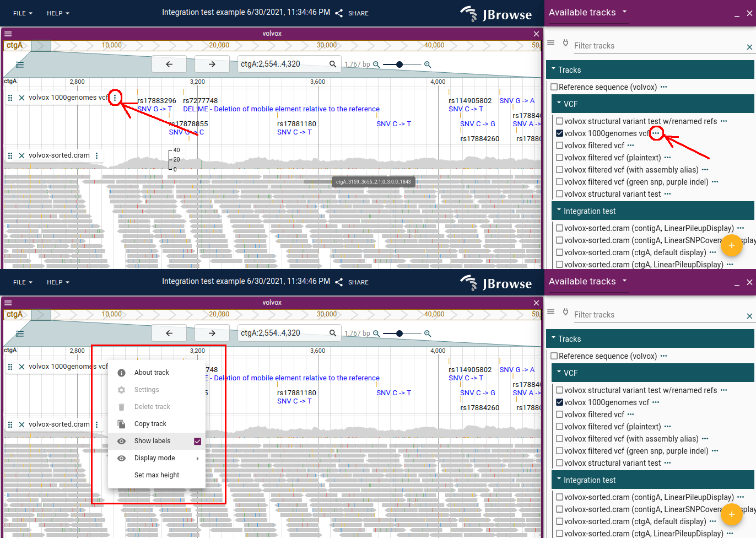
Task: Uncheck upper volvox 1000genomes vcf checkbox
Action: pos(560,133)
